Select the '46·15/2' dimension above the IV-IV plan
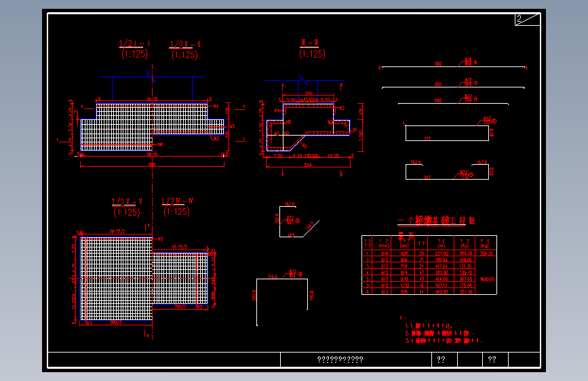 pyautogui.click(x=180, y=247)
